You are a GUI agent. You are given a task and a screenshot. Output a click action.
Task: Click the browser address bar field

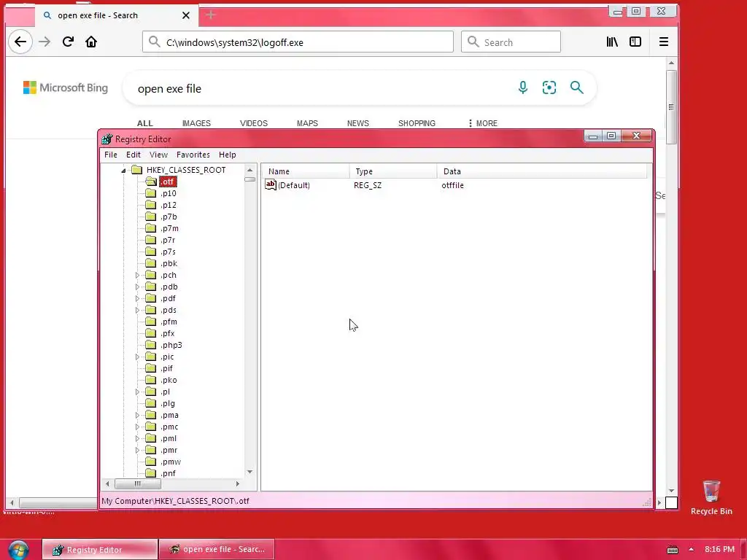pyautogui.click(x=298, y=42)
